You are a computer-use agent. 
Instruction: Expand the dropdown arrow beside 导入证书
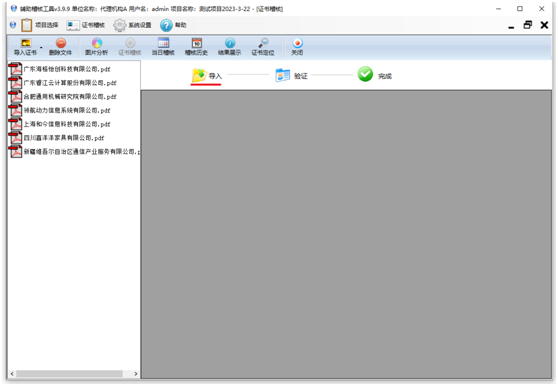click(41, 47)
